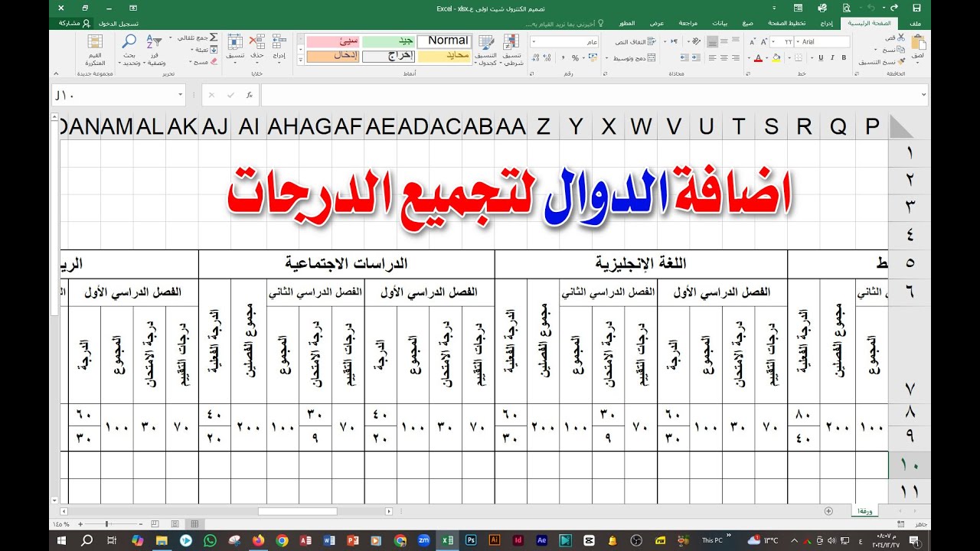Toggle Underline formatting
This screenshot has height=551, width=980.
click(821, 58)
